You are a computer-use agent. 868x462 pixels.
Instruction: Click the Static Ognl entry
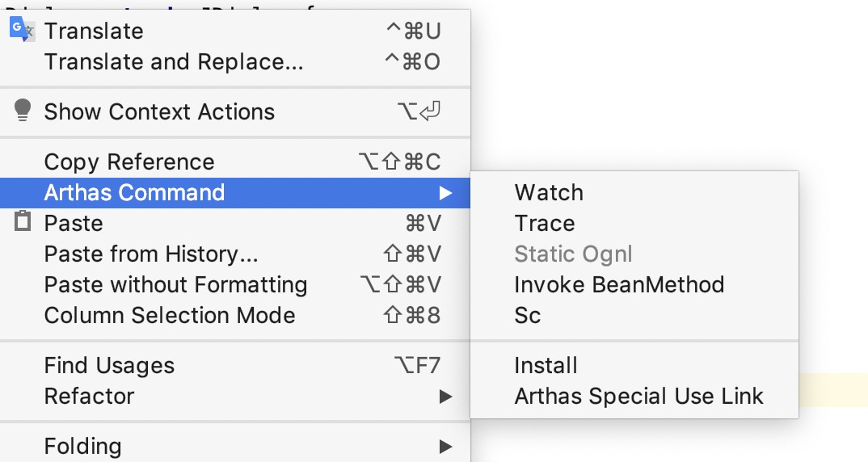(634, 254)
